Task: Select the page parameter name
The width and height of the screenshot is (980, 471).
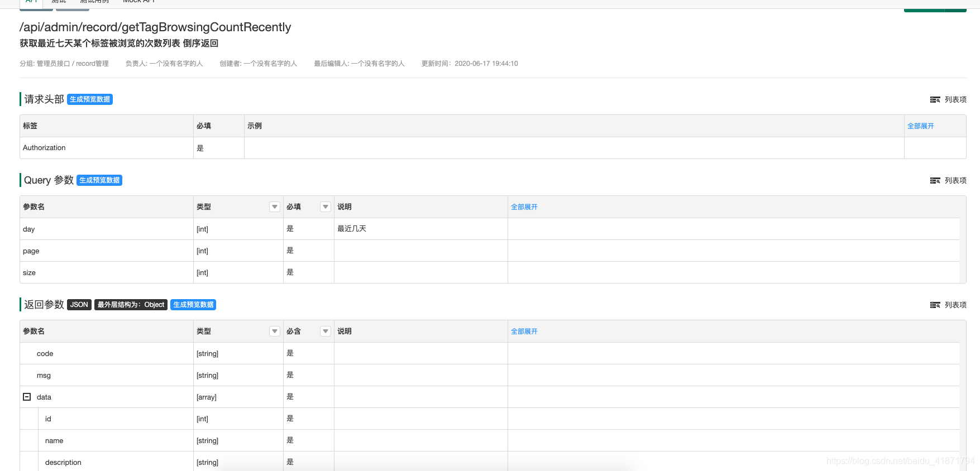Action: click(x=31, y=251)
